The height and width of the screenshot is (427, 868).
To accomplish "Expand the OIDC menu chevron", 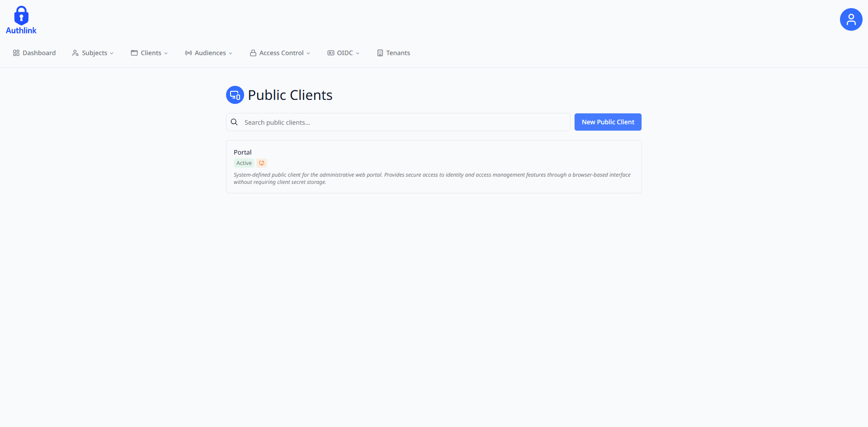I will pos(358,53).
